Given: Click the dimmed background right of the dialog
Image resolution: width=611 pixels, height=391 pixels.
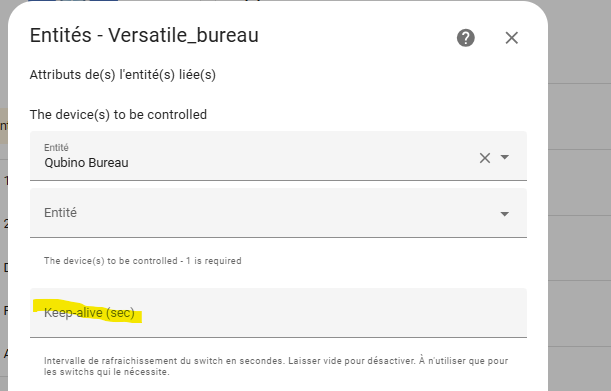Looking at the screenshot, I should coord(580,195).
